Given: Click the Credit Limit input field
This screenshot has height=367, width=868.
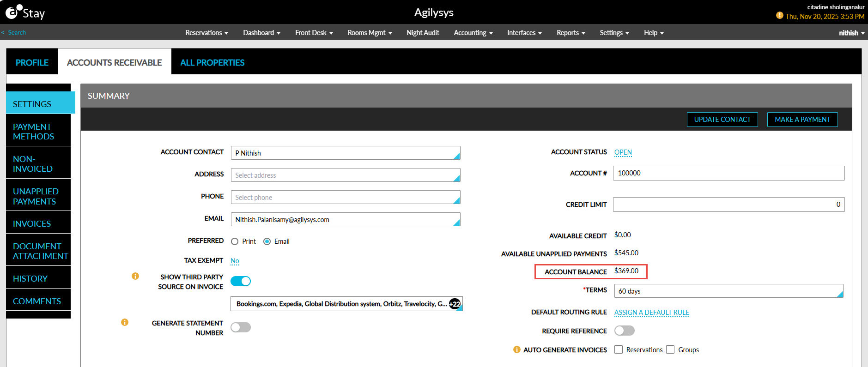Looking at the screenshot, I should pos(728,205).
